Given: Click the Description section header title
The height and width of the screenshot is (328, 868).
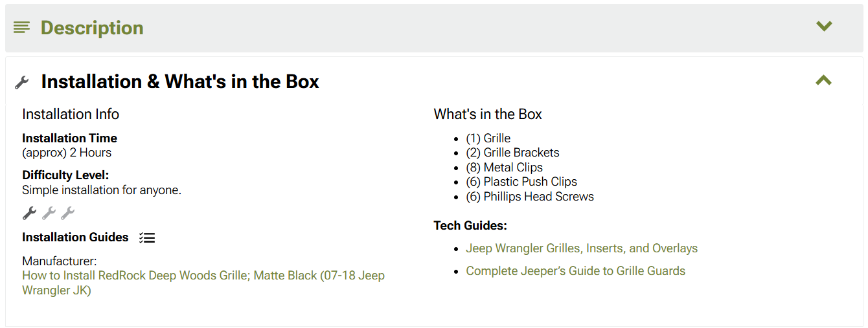Looking at the screenshot, I should (x=92, y=28).
